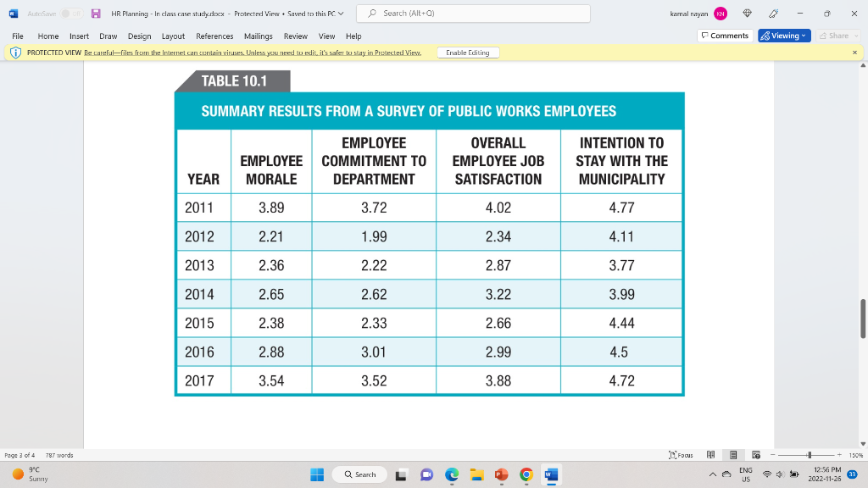Click the scroll down arrow
Viewport: 868px width, 488px height.
(863, 444)
